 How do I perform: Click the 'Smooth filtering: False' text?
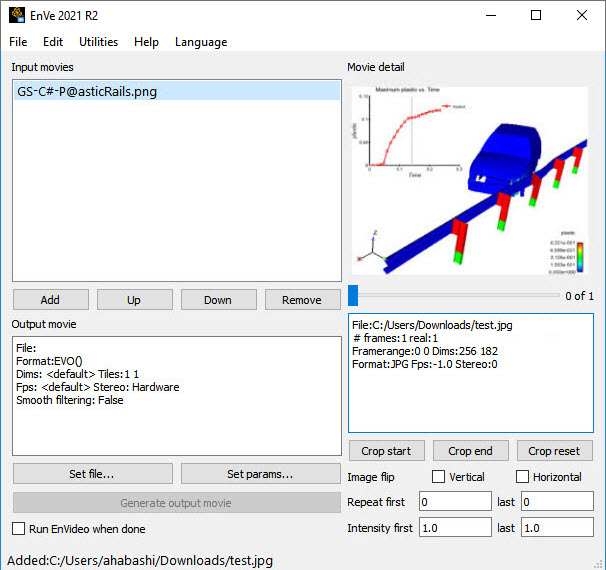(x=70, y=400)
